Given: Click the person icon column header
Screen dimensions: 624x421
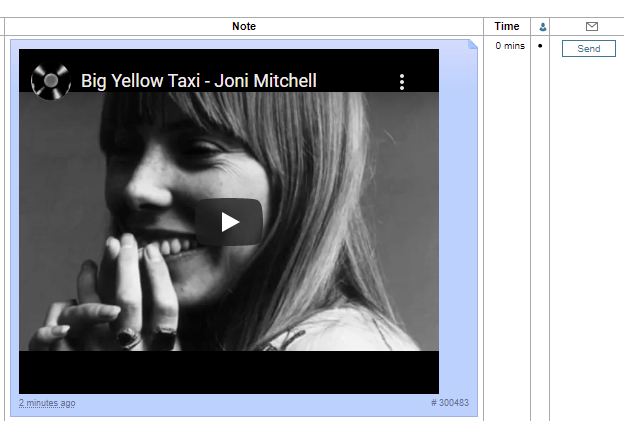Looking at the screenshot, I should 543,27.
